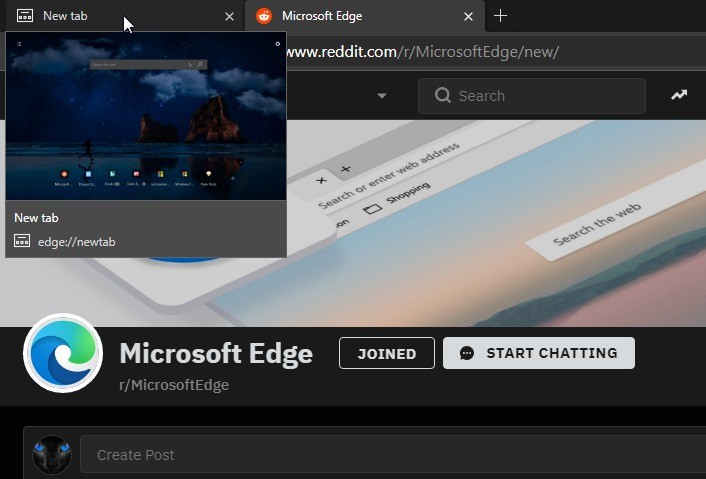Click the page icon beside edge://newtab
Image resolution: width=706 pixels, height=479 pixels.
coord(22,241)
